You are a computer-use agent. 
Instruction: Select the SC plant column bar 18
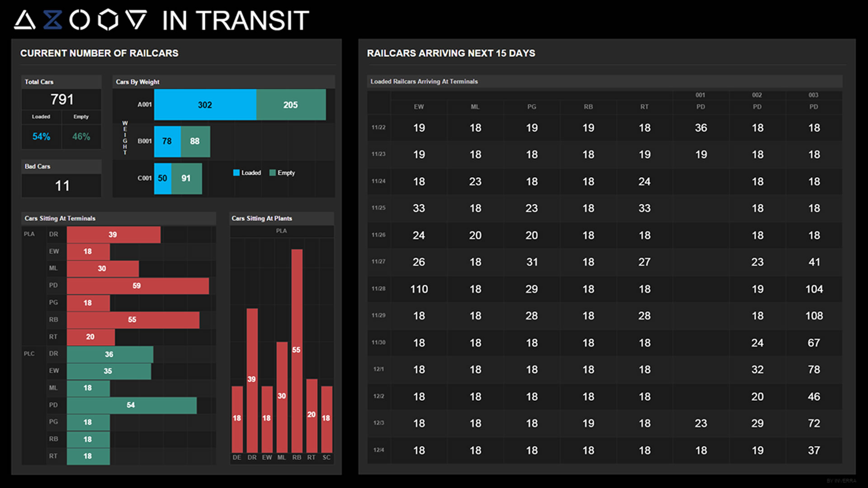pyautogui.click(x=326, y=419)
